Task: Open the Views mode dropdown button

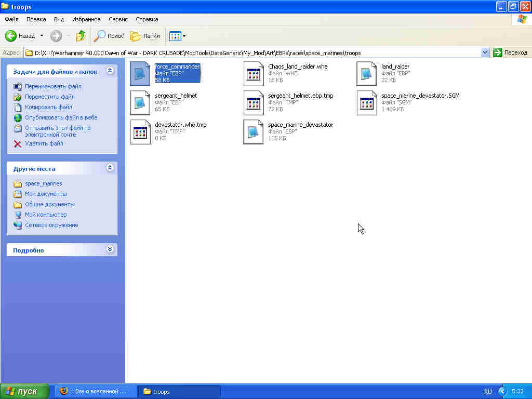Action: coord(178,36)
